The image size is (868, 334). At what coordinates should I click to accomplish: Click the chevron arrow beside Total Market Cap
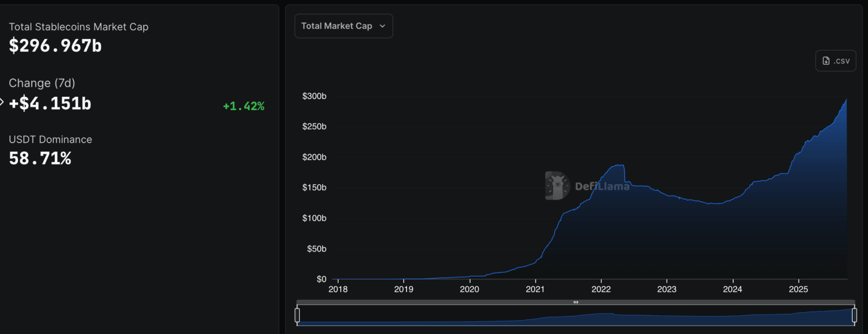point(382,26)
